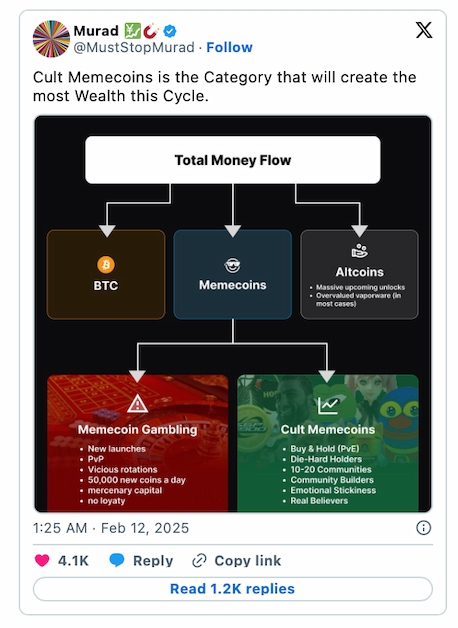The width and height of the screenshot is (458, 628).
Task: Click the Murad display name
Action: tap(96, 31)
